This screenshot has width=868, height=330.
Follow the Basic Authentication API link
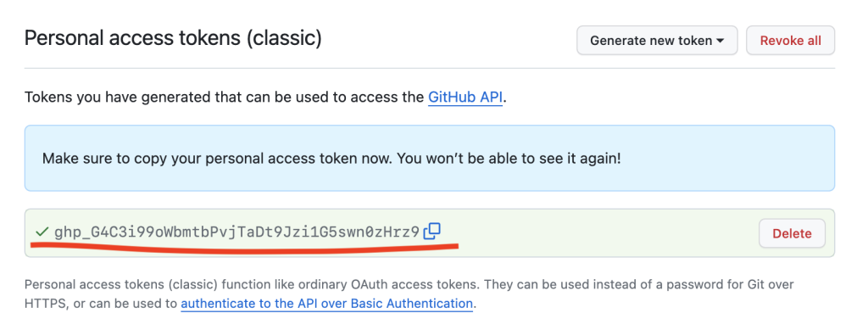pyautogui.click(x=326, y=304)
